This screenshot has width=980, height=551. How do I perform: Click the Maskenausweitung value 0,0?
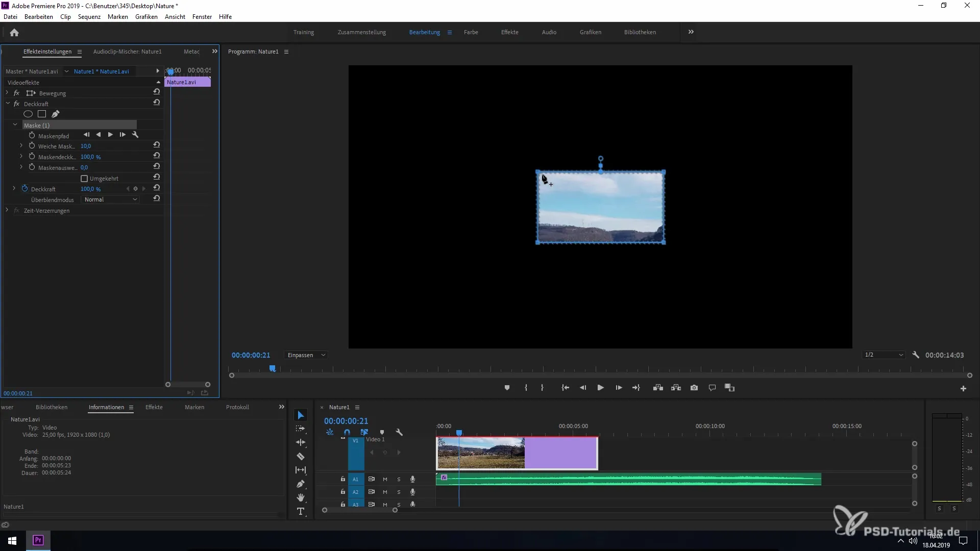pos(84,167)
